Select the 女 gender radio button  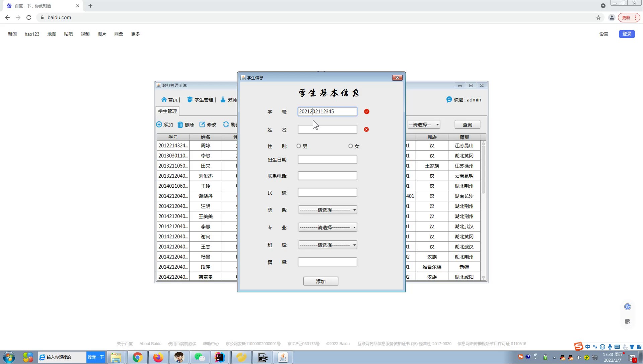tap(351, 146)
